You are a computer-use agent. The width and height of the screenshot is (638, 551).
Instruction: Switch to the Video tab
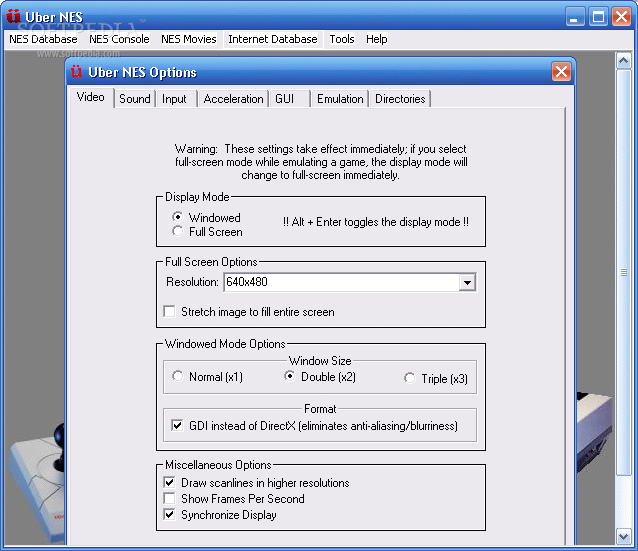[x=91, y=97]
